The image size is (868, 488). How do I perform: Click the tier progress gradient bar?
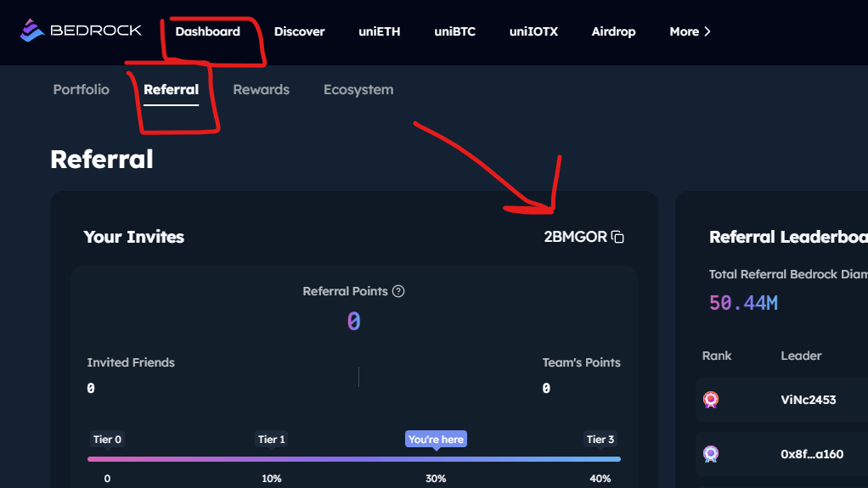click(354, 458)
